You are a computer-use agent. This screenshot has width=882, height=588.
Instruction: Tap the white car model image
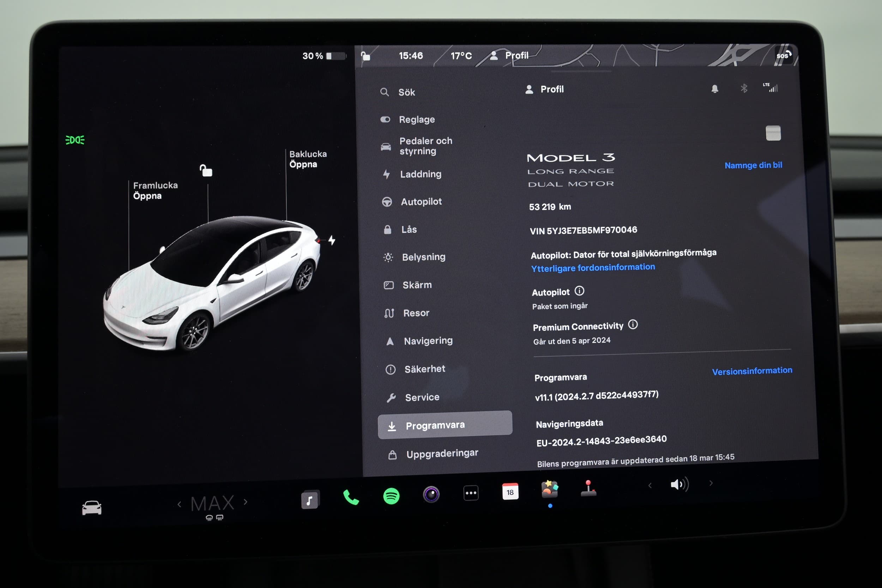click(x=212, y=284)
